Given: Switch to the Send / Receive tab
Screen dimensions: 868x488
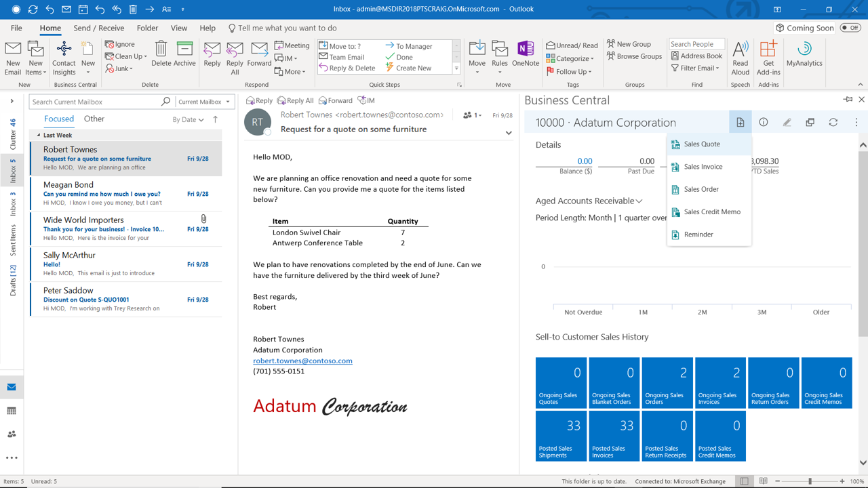Looking at the screenshot, I should tap(99, 28).
